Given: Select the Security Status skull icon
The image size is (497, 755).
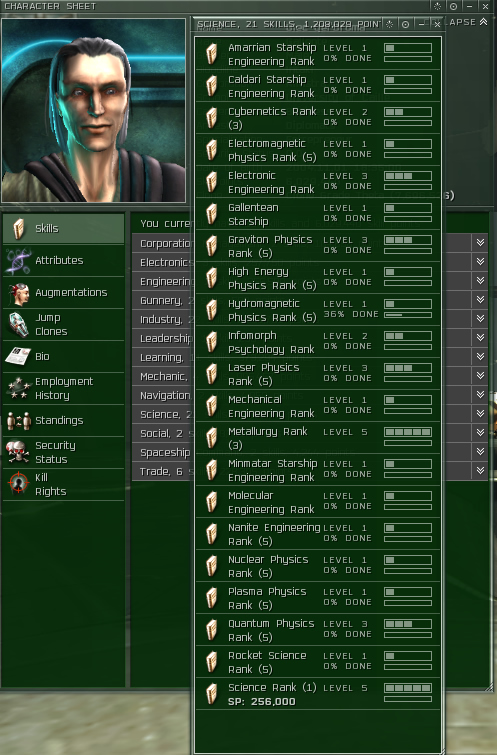Looking at the screenshot, I should [18, 452].
